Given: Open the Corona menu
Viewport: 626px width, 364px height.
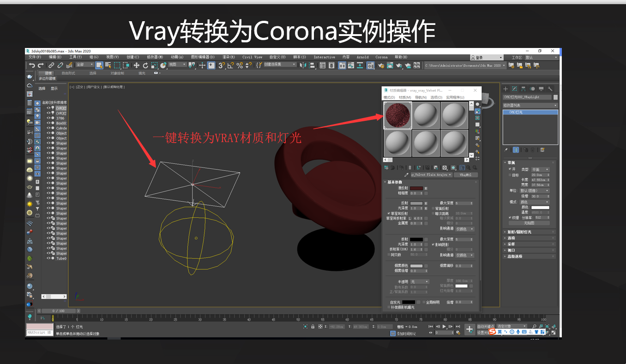Looking at the screenshot, I should (381, 57).
